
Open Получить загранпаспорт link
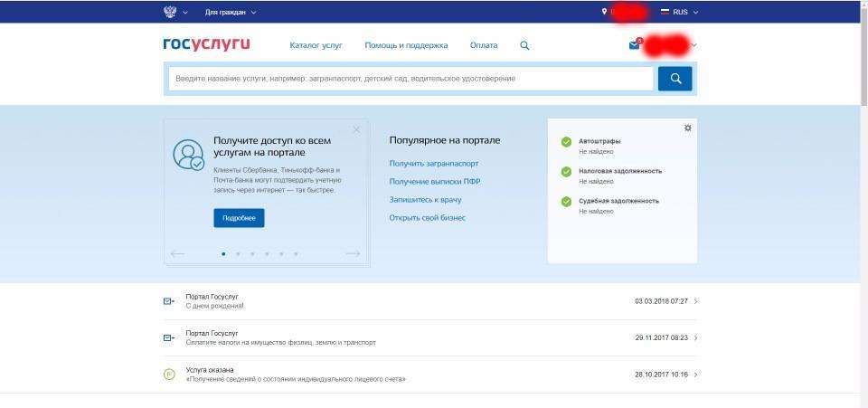click(x=434, y=164)
